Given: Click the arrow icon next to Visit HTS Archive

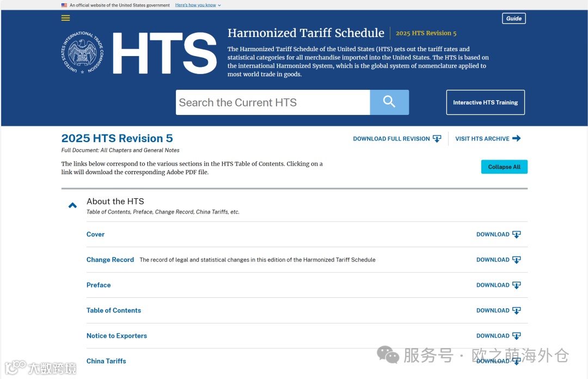Looking at the screenshot, I should tap(516, 138).
